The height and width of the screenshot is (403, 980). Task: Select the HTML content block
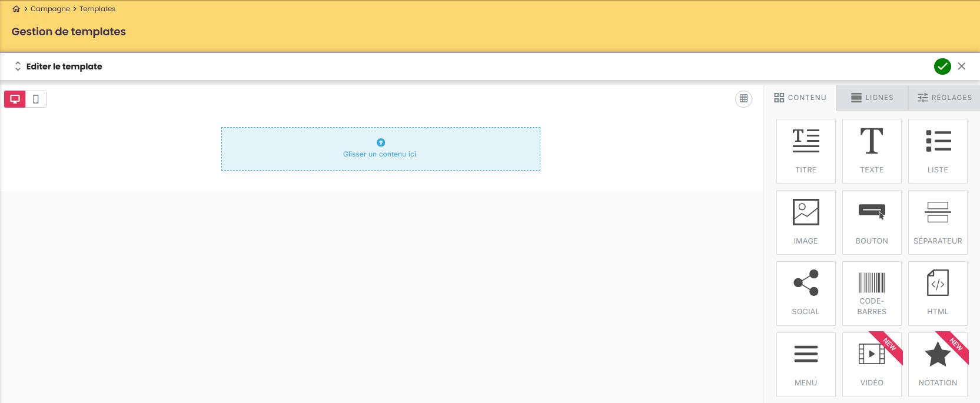(938, 294)
